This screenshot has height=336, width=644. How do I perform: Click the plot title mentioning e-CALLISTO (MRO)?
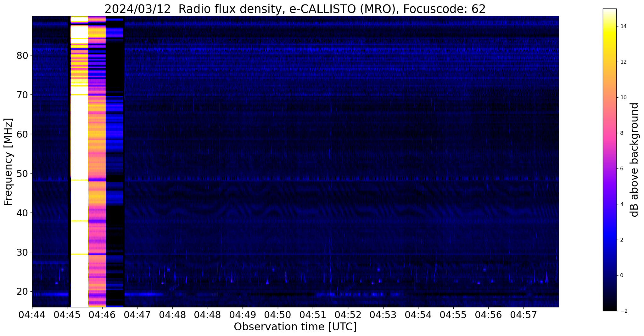click(295, 9)
